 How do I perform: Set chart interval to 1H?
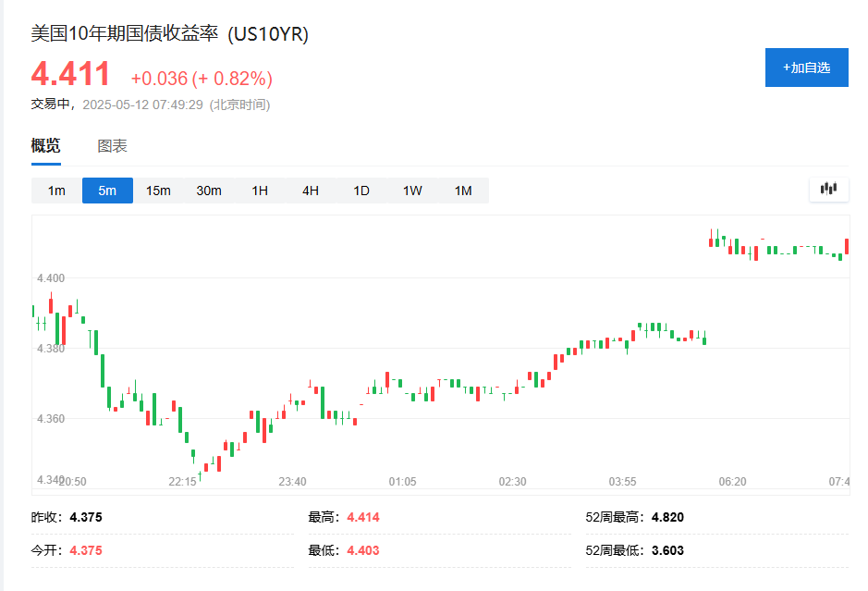pos(260,191)
